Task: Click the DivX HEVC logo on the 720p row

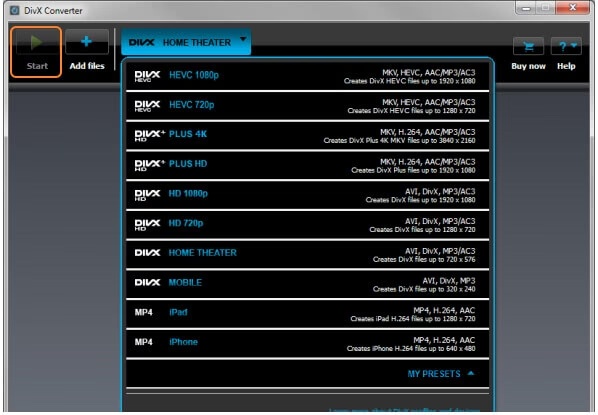Action: (x=147, y=106)
